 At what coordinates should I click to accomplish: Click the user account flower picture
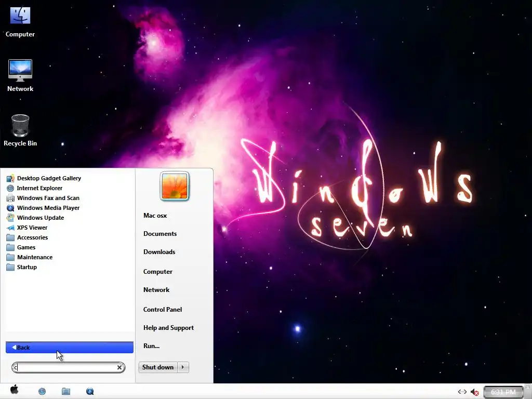click(x=175, y=186)
